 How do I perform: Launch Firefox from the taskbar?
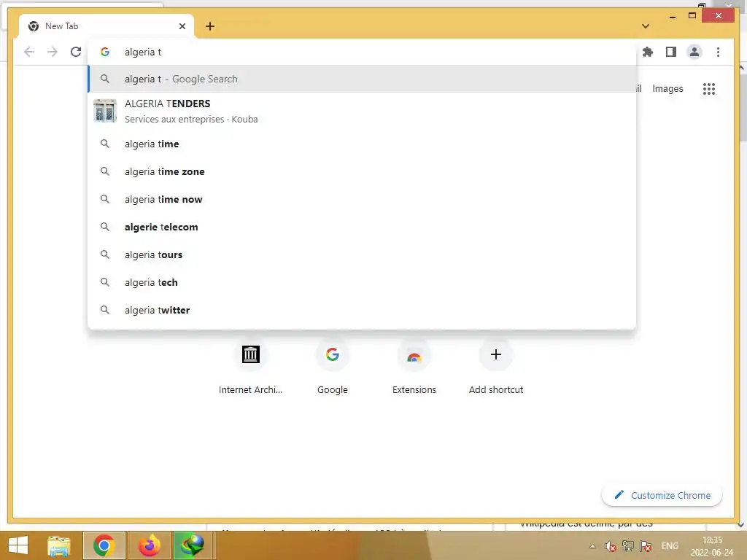[x=149, y=545]
